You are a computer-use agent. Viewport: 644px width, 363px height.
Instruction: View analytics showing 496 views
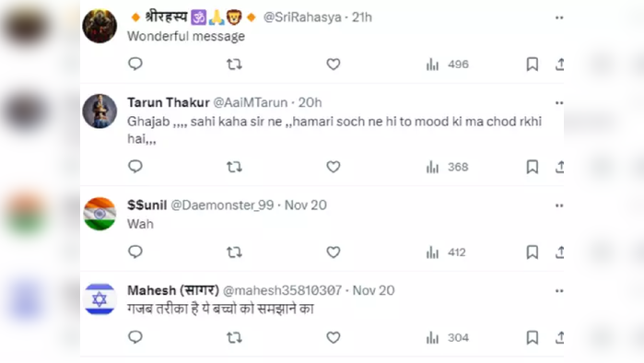[x=447, y=64]
